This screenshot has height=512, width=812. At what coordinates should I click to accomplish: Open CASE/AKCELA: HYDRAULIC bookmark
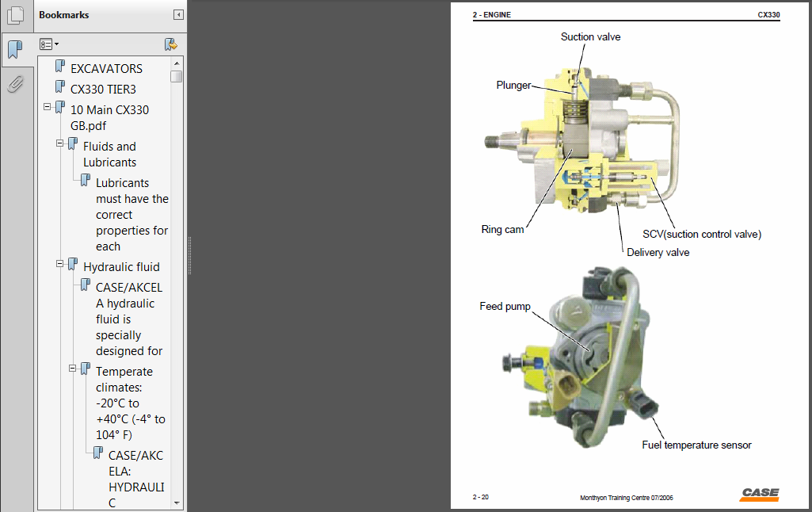(x=136, y=479)
